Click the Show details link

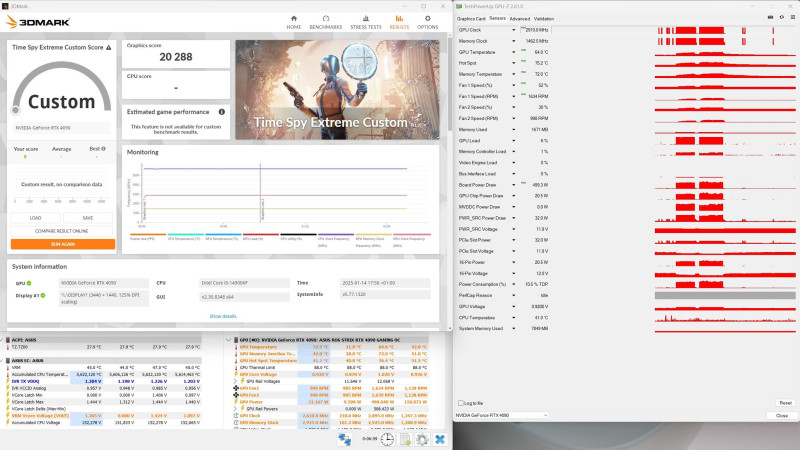tap(223, 316)
